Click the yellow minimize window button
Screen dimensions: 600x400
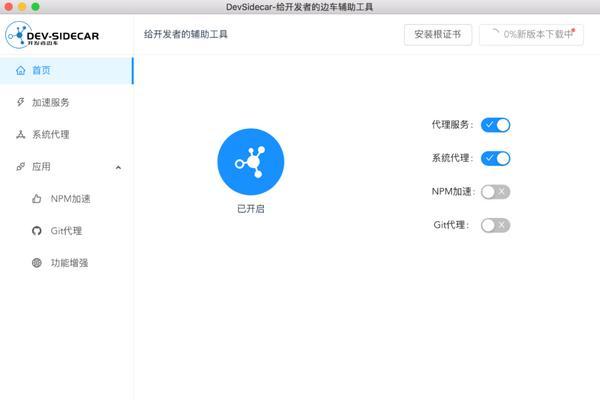point(22,7)
